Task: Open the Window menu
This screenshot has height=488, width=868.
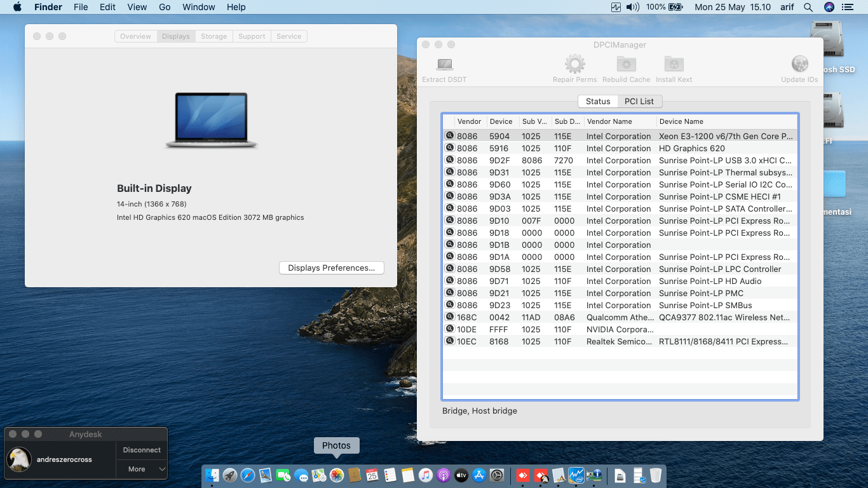Action: point(199,7)
